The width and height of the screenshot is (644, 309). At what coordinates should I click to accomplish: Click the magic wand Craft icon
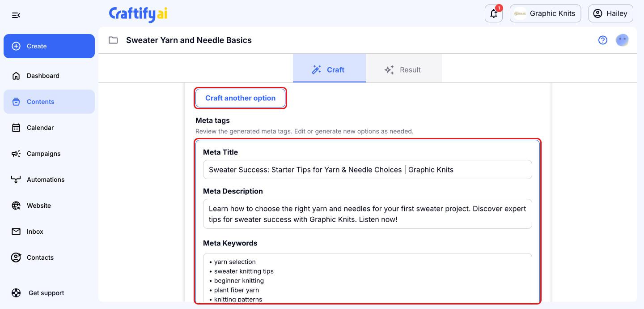coord(317,70)
